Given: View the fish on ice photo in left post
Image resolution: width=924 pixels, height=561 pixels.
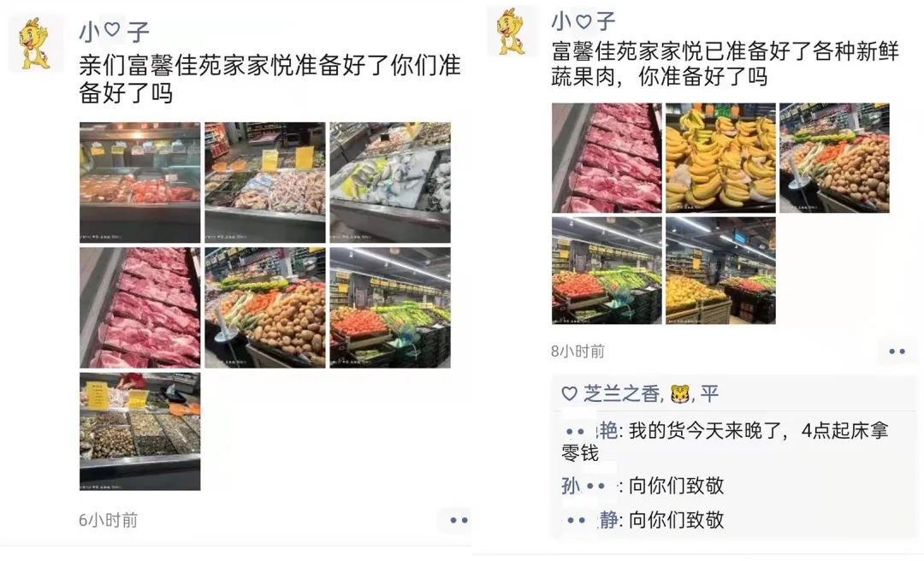Looking at the screenshot, I should pyautogui.click(x=390, y=183).
